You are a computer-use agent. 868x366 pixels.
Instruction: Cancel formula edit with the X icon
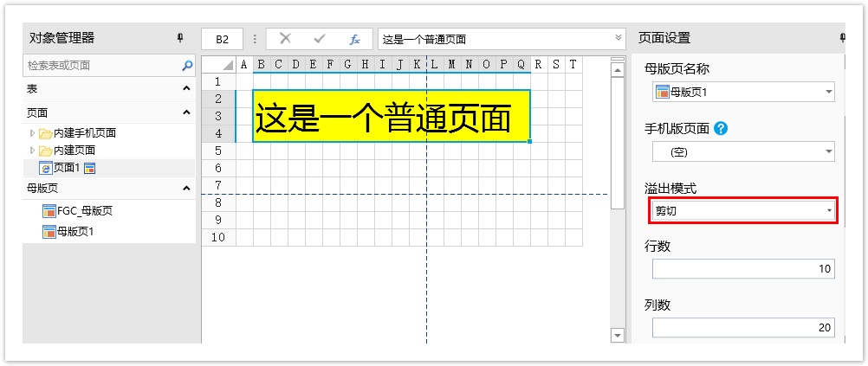(x=285, y=39)
